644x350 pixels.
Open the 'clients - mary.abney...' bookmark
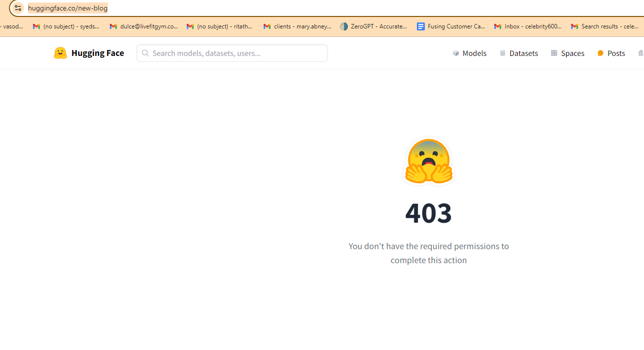[298, 26]
